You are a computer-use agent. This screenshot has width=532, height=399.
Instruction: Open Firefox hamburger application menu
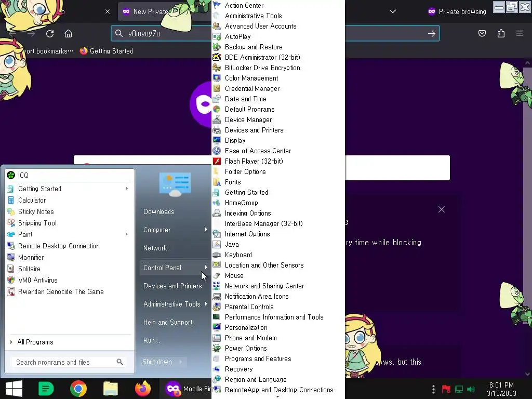(x=520, y=33)
